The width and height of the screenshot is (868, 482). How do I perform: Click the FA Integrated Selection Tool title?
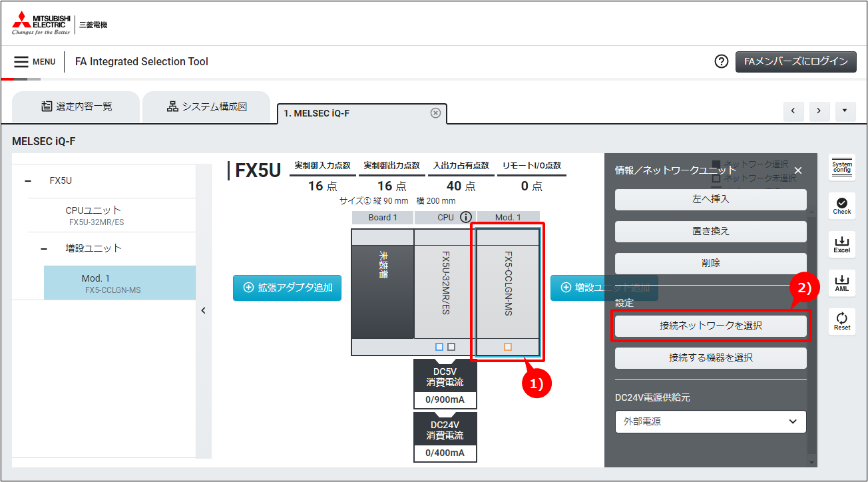142,62
